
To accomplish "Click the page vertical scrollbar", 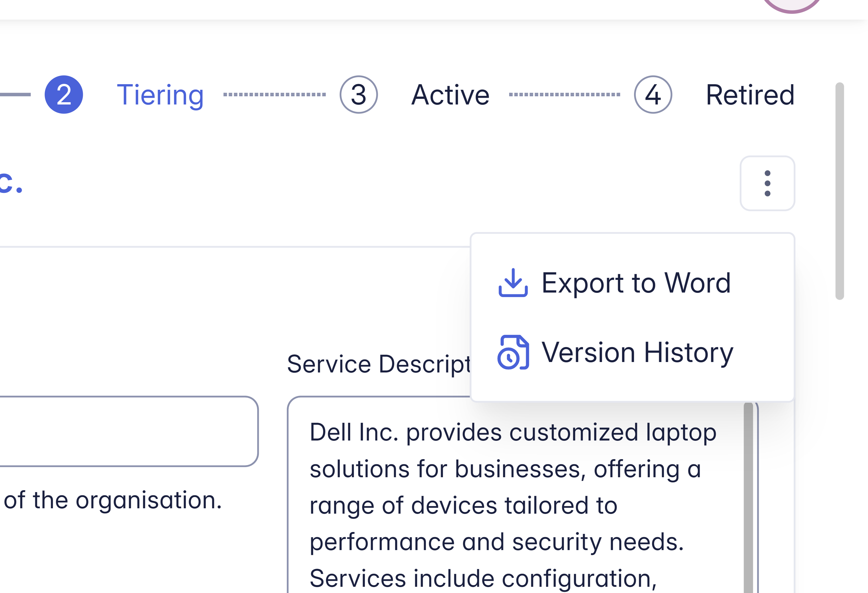I will click(x=840, y=190).
